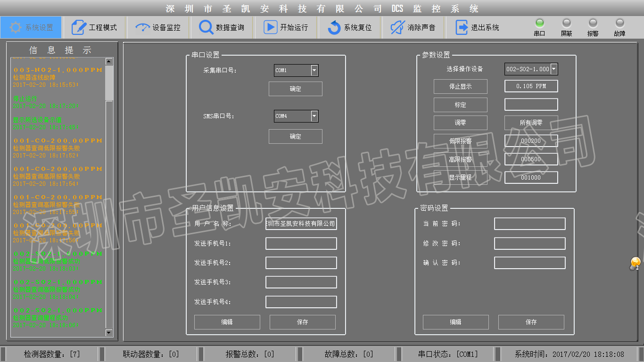Click the empty 标定 value field

[x=531, y=105]
